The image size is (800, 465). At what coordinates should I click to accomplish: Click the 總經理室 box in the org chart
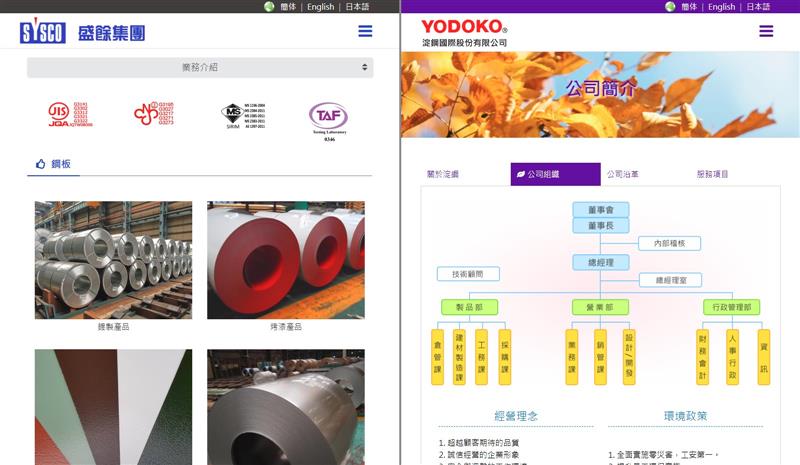tap(671, 280)
